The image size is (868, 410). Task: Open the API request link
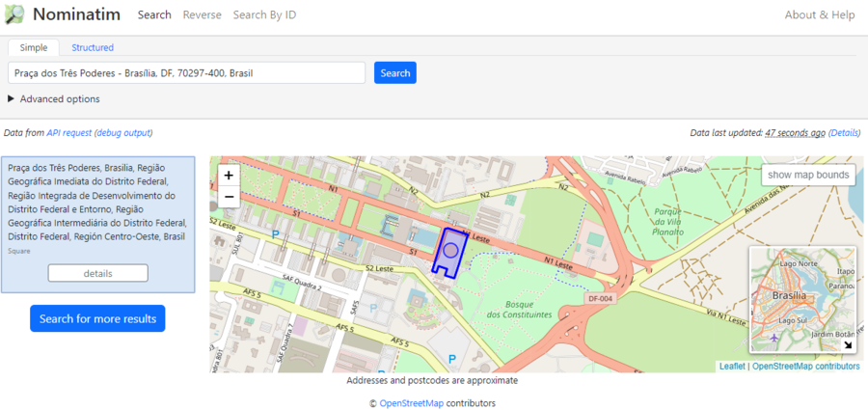pos(69,133)
